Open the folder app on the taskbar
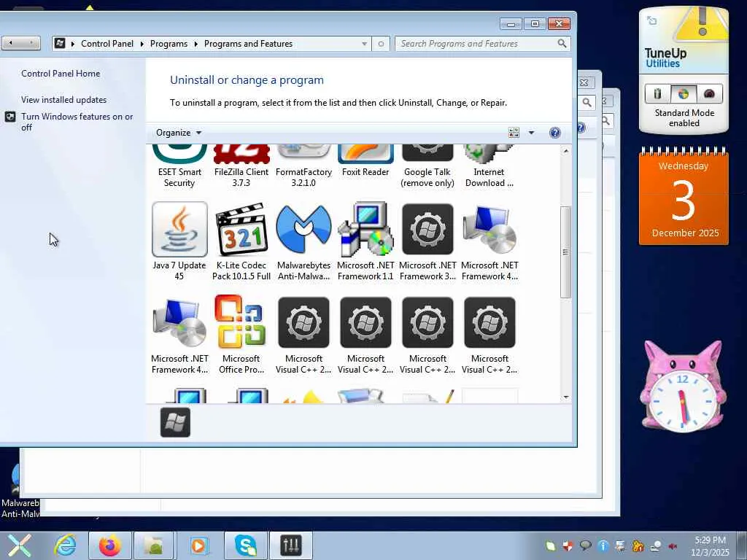The height and width of the screenshot is (560, 747). point(154,545)
